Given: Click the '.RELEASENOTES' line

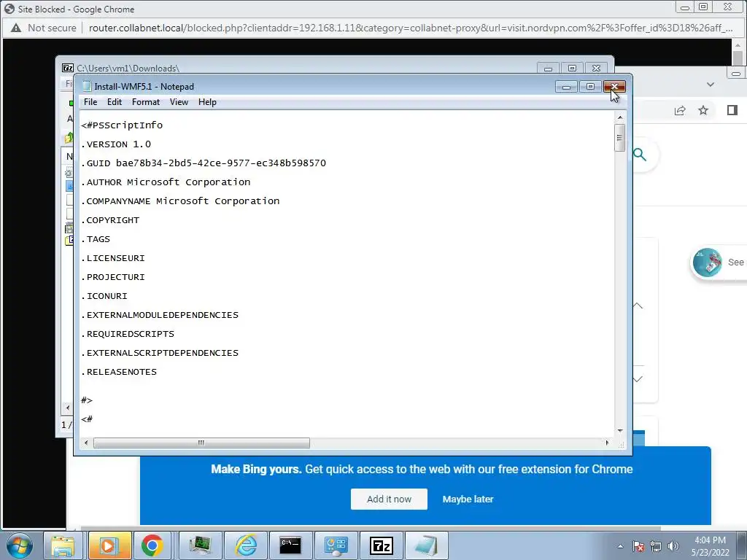Looking at the screenshot, I should 119,372.
